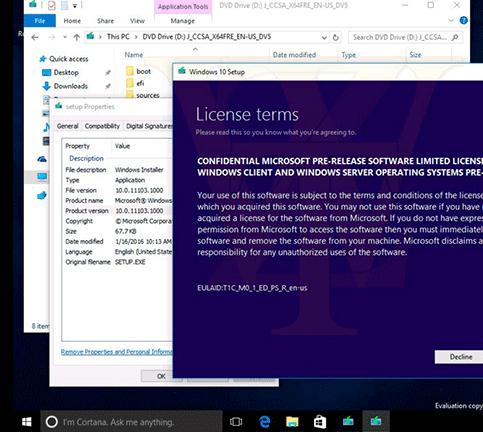Open the recent locations dropdown arrow

[x=65, y=37]
